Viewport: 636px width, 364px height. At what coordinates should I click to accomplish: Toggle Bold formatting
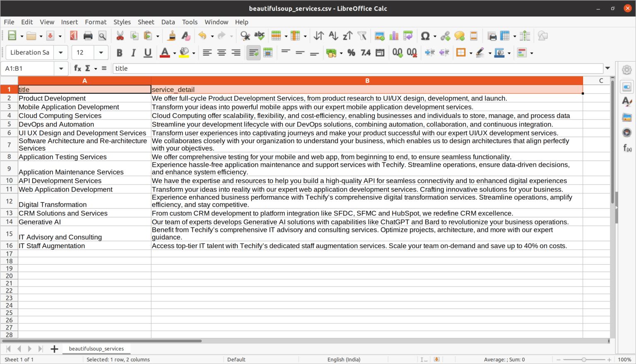[x=119, y=53]
